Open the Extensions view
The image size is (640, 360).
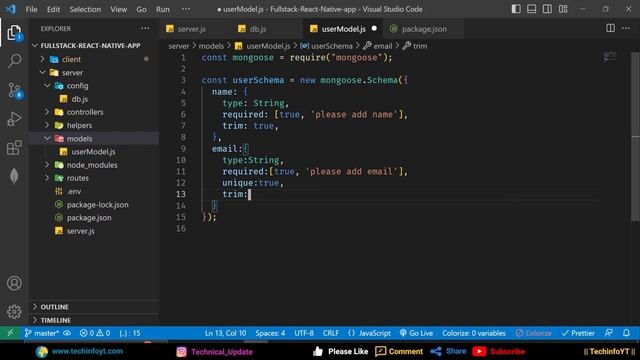click(x=14, y=148)
